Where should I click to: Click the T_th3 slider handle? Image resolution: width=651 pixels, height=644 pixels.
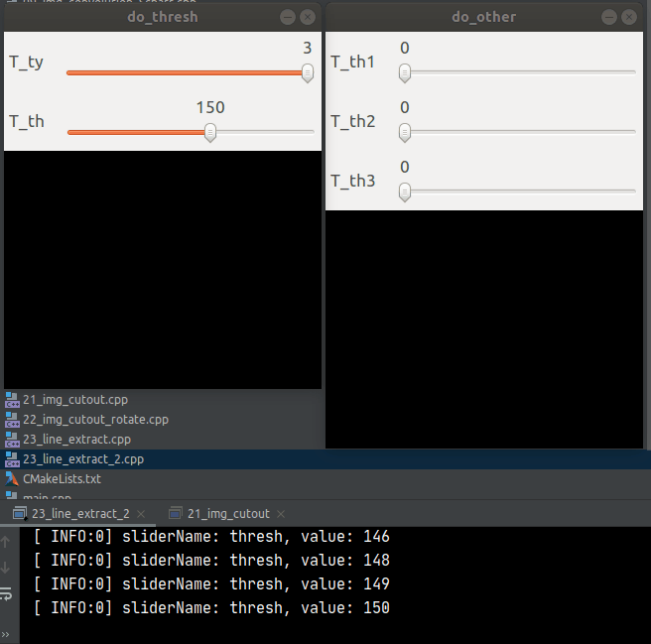[405, 193]
